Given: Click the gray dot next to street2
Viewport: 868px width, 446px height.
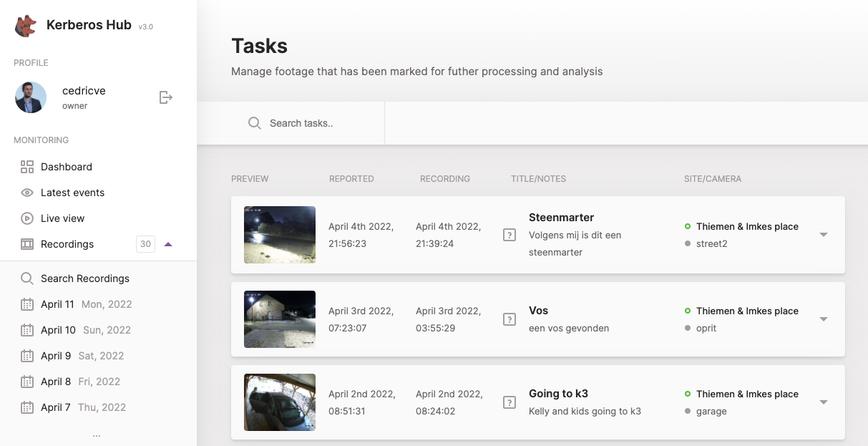Looking at the screenshot, I should click(689, 243).
